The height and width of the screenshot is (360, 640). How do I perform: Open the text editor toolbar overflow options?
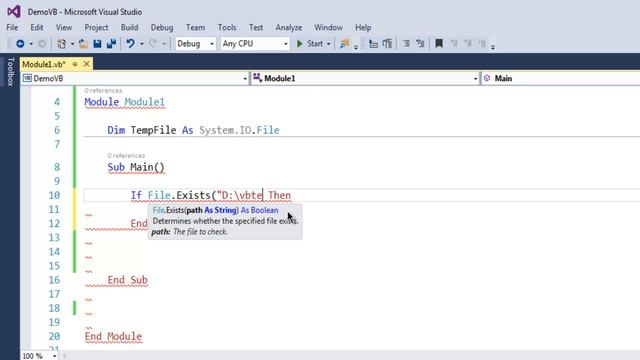[493, 47]
